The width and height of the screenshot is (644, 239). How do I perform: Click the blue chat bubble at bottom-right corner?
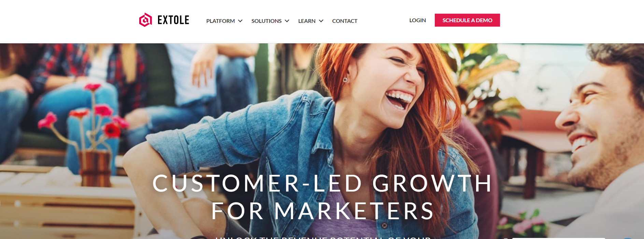pyautogui.click(x=628, y=238)
